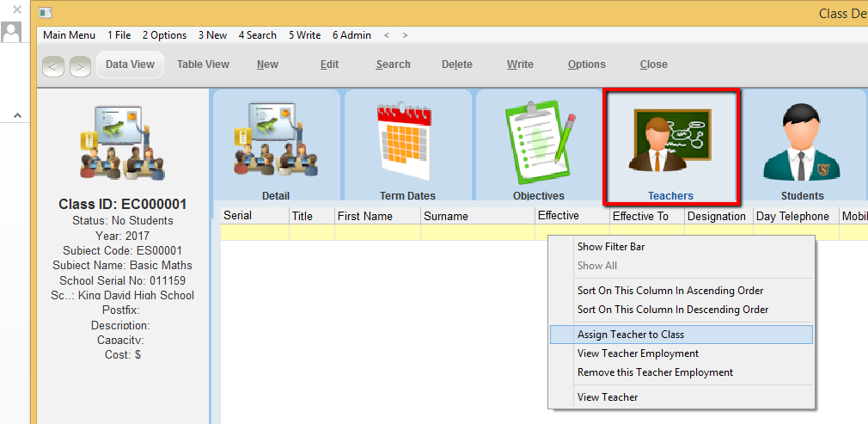Open the 2 Options menu
This screenshot has width=868, height=424.
(x=164, y=35)
